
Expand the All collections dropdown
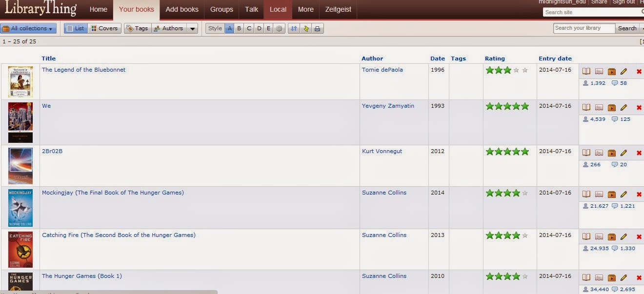[x=28, y=28]
